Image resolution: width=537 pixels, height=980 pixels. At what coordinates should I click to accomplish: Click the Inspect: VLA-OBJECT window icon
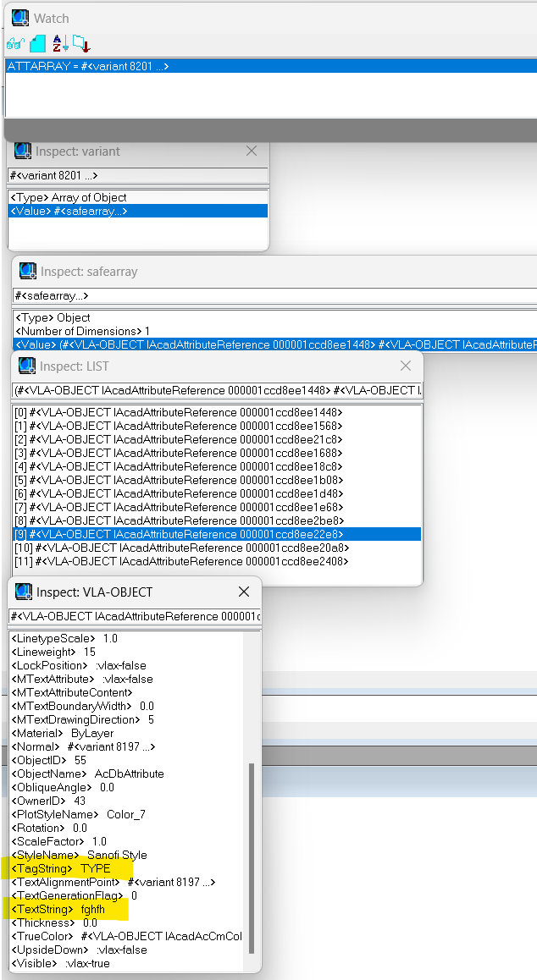[23, 592]
